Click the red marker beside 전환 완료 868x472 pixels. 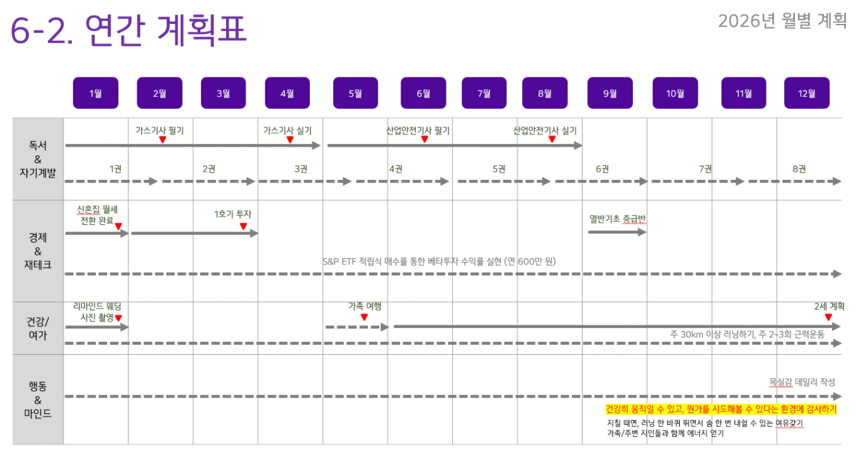[118, 227]
